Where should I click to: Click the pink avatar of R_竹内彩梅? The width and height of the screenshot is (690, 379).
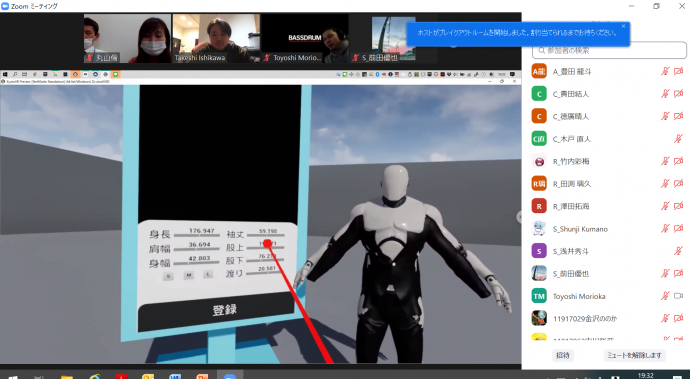click(539, 161)
